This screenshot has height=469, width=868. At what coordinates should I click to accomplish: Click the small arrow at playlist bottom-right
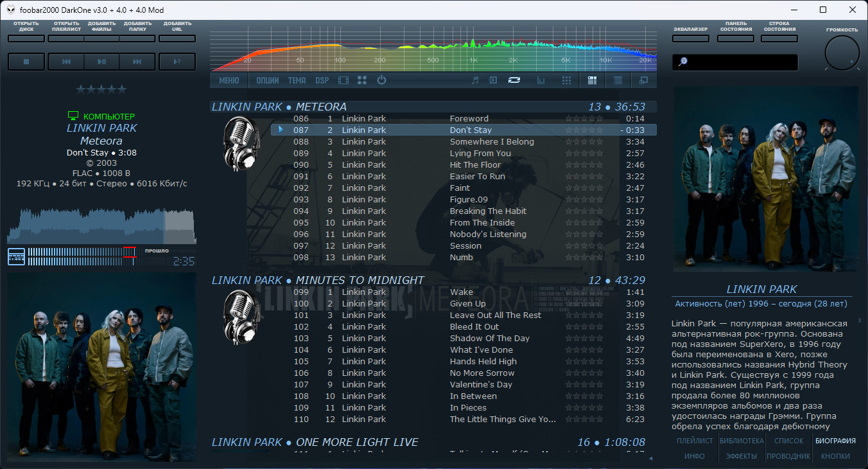click(x=651, y=459)
